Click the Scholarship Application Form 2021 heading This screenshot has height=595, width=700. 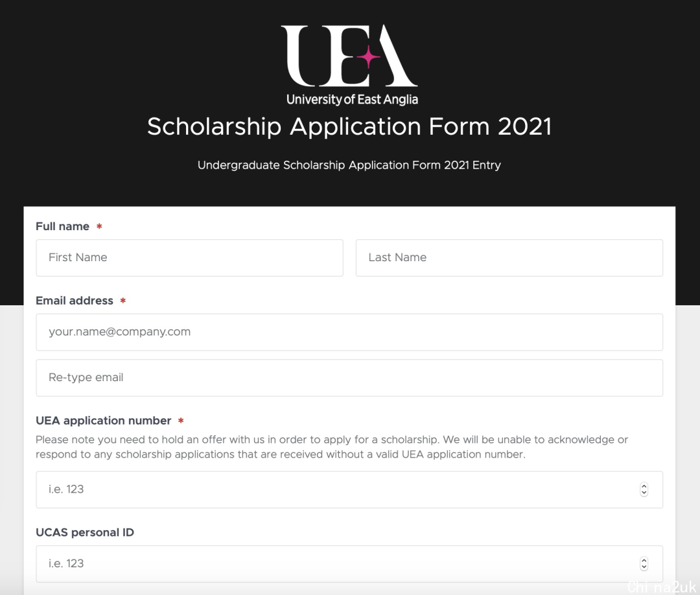[349, 127]
